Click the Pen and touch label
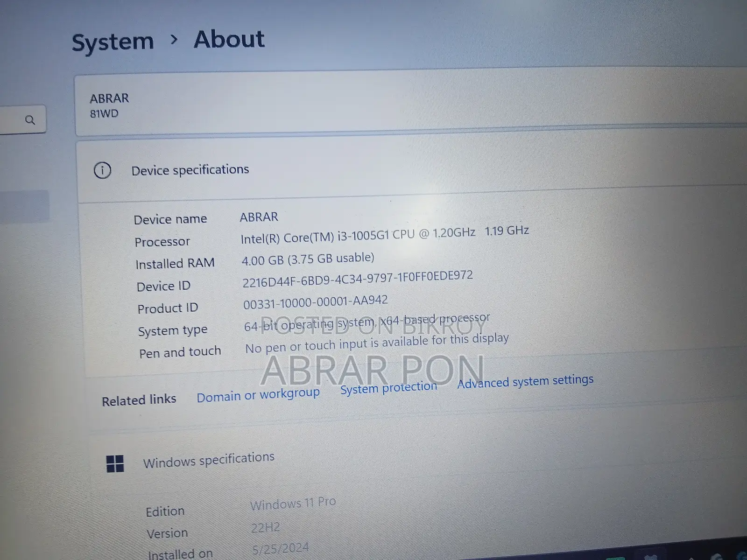This screenshot has width=747, height=560. pos(180,352)
